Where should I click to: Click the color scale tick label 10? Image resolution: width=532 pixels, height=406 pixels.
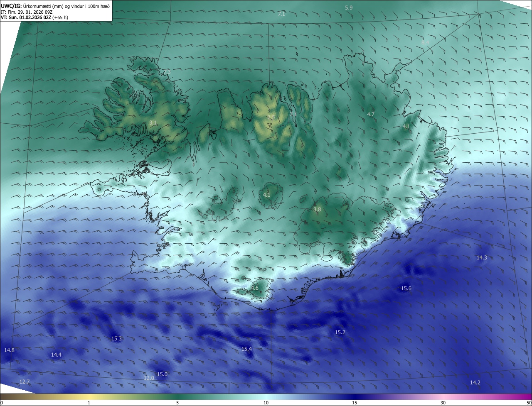[266, 403]
